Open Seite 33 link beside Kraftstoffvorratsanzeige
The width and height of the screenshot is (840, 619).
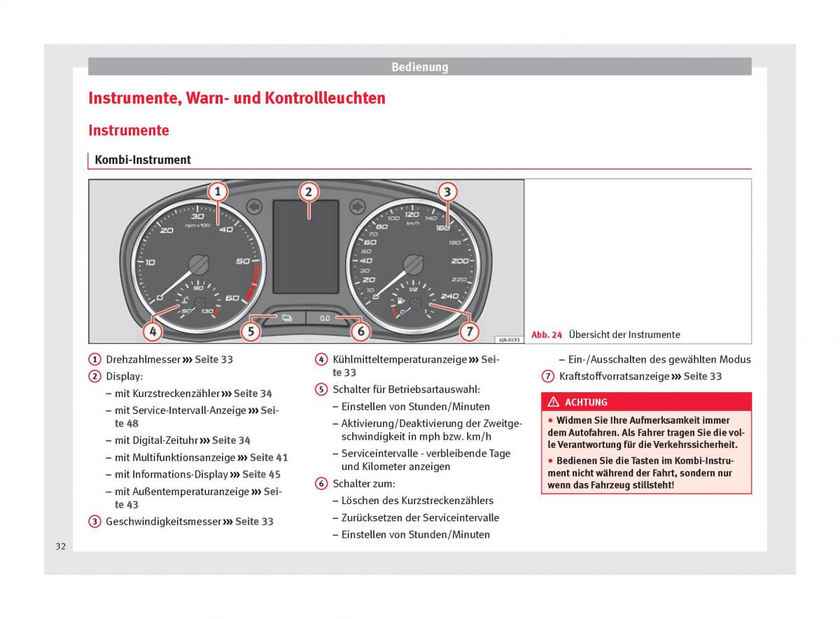tap(702, 376)
